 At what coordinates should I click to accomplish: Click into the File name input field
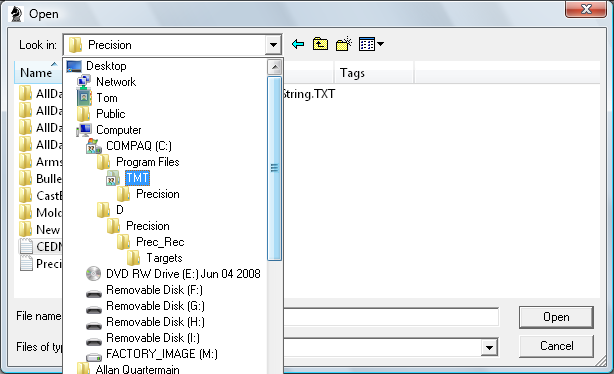[391, 317]
